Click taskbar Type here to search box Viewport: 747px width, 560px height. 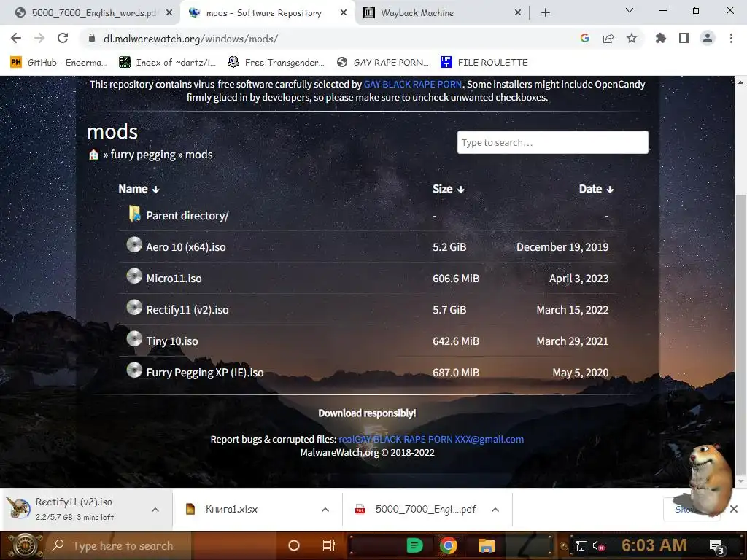[118, 545]
